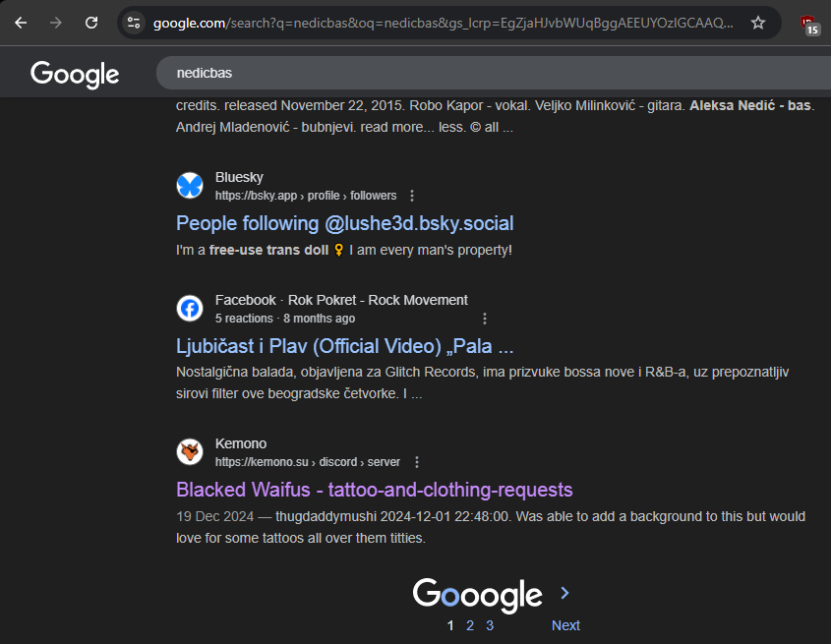
Task: Open site information icon in address bar
Action: coord(134,23)
